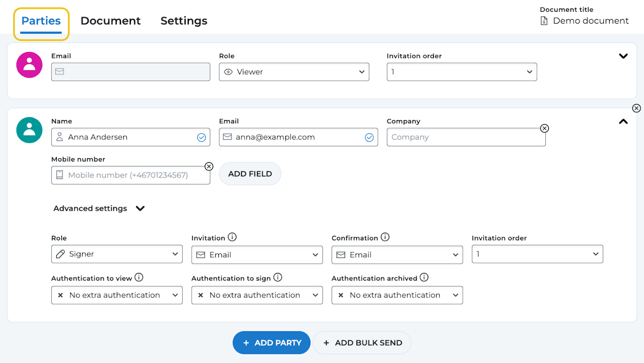644x363 pixels.
Task: Delete the Anna Andersen party card
Action: click(636, 108)
